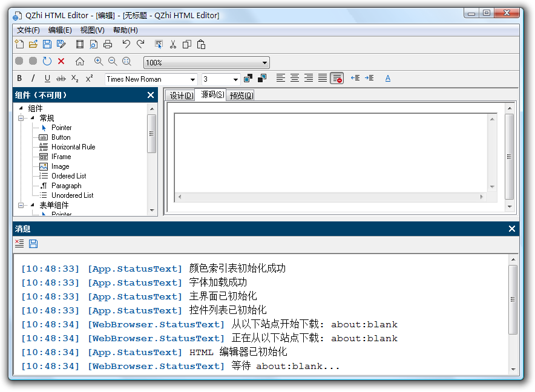Align text right

[x=309, y=78]
